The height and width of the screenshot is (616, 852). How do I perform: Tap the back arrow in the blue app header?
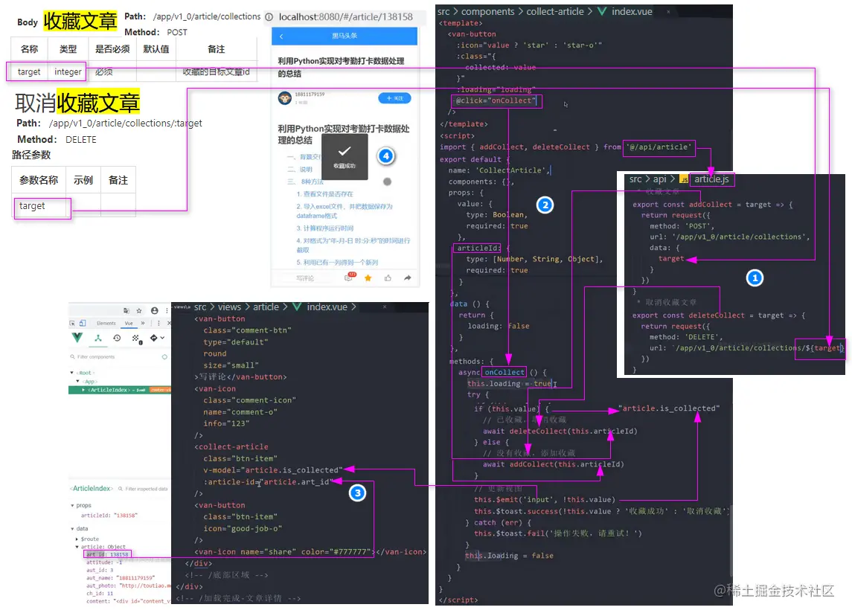(281, 36)
